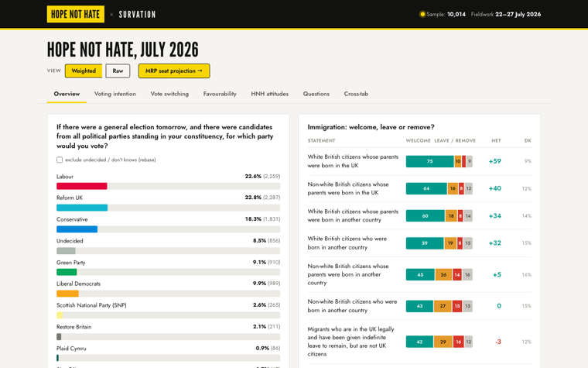Click the Green Party bar
Screen dimensions: 588x368
click(67, 272)
